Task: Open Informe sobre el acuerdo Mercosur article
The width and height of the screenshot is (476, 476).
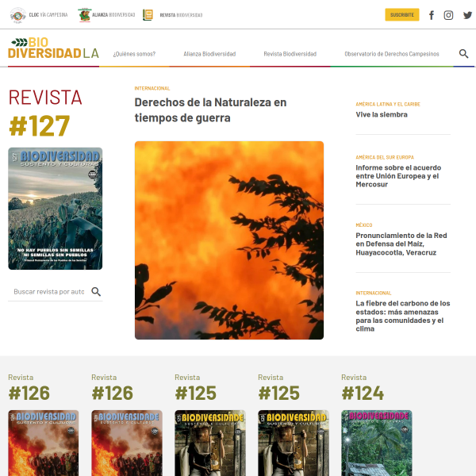Action: click(x=398, y=176)
